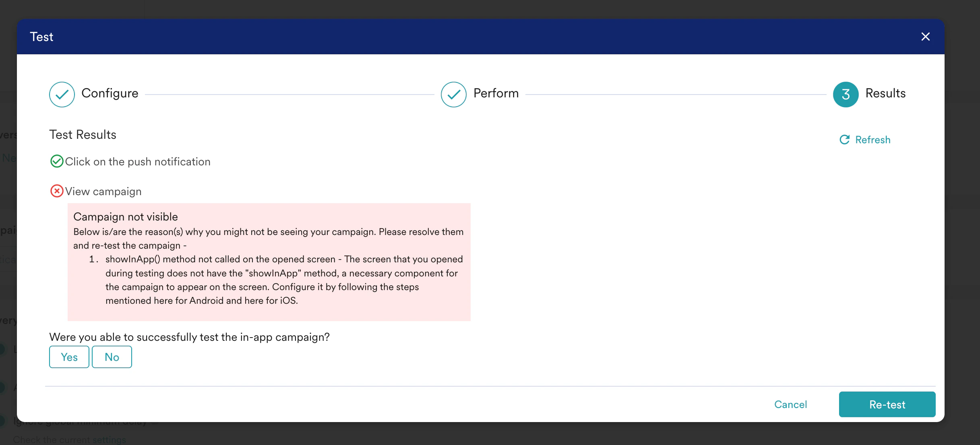This screenshot has height=445, width=980.
Task: Open the 'here' link for iOS
Action: click(x=254, y=301)
